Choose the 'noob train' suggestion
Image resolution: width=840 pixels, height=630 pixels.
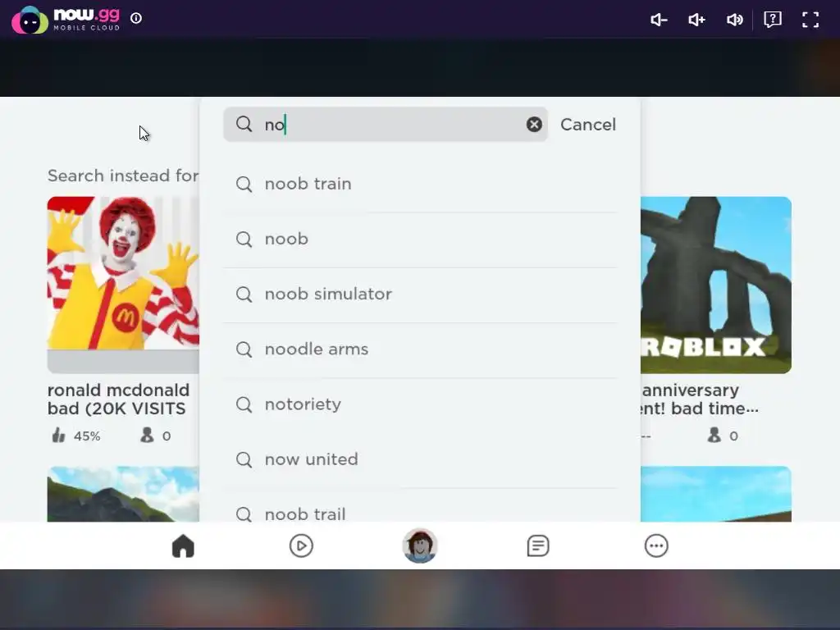(420, 184)
